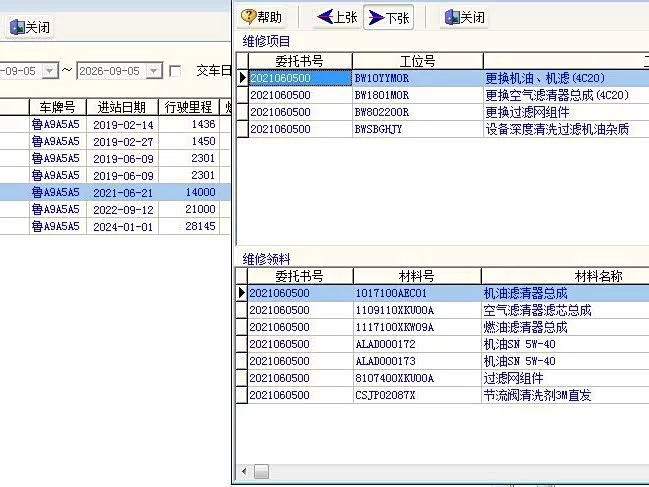The image size is (649, 487).
Task: Click 关闭 icon in the right window toolbar
Action: (x=452, y=17)
